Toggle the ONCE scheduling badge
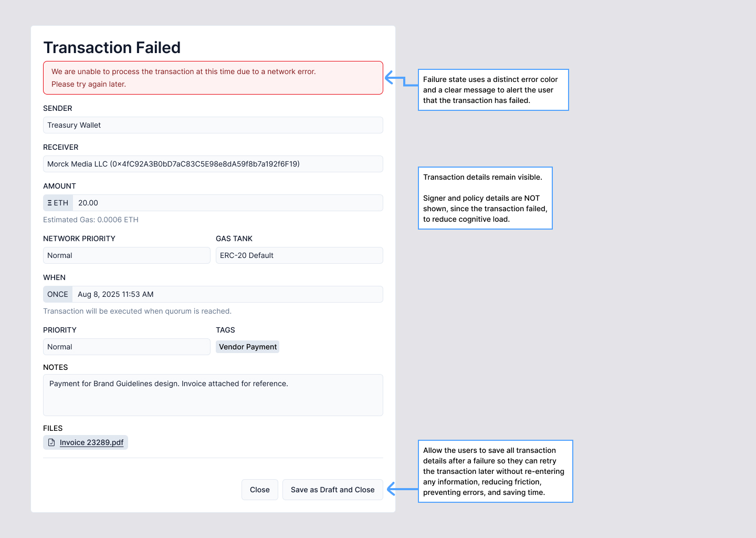The image size is (756, 538). point(58,294)
